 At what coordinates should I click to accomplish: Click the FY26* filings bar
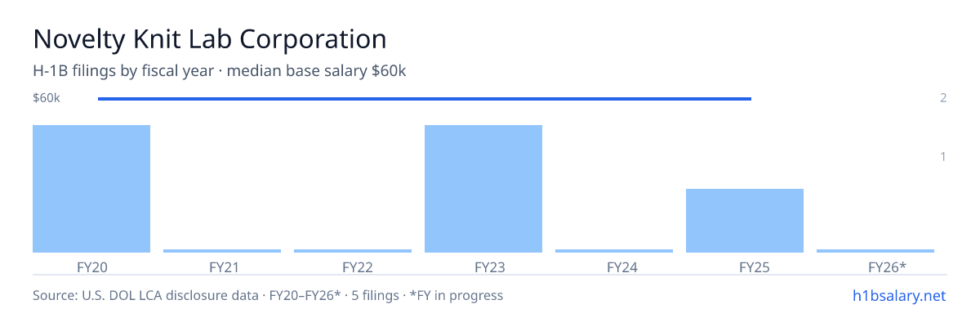point(875,251)
